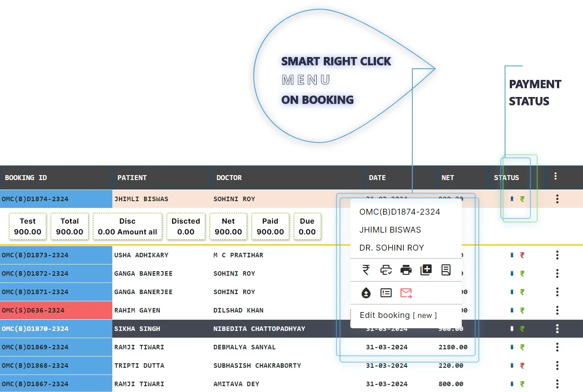The width and height of the screenshot is (583, 392).
Task: Open three-dot menu for USHA ADHIKARY row
Action: (x=557, y=255)
